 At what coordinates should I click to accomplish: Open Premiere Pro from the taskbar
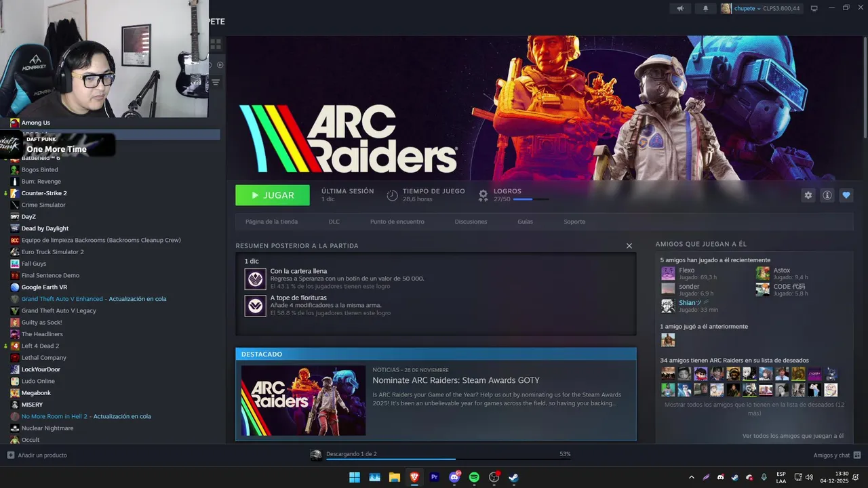(x=435, y=477)
